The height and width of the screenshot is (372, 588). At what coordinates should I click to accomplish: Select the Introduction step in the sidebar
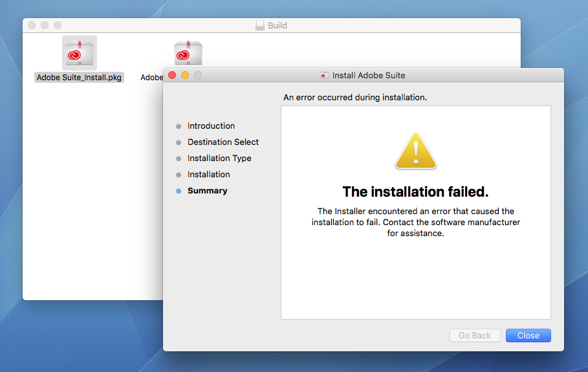(x=211, y=126)
